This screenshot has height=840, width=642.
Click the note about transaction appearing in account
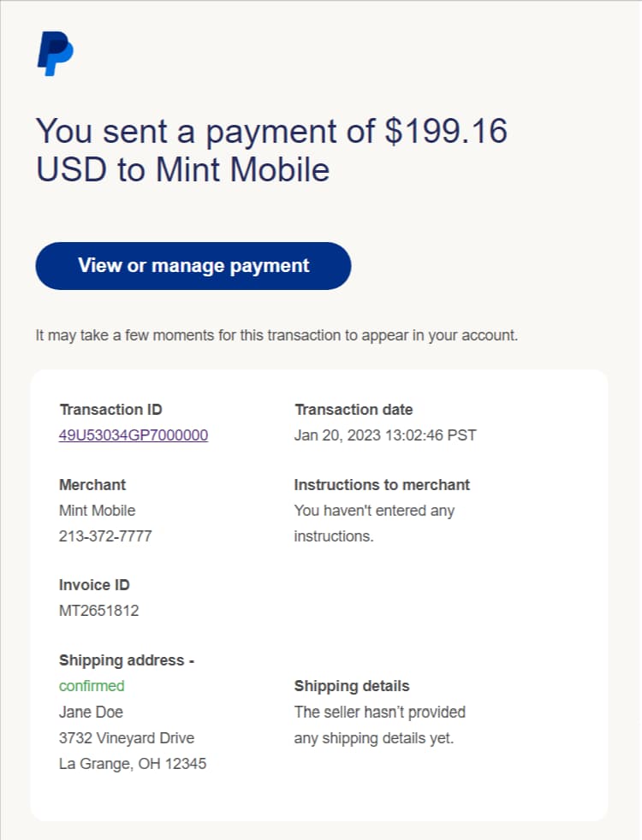(x=276, y=335)
